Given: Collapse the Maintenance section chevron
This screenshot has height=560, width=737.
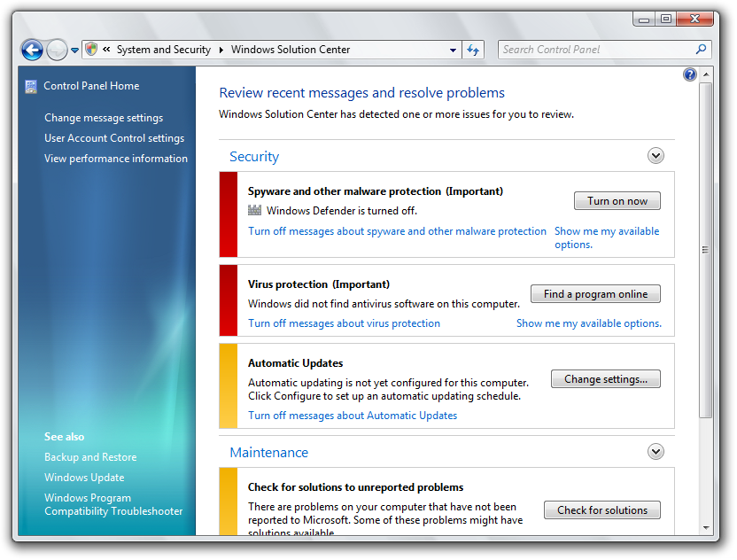Looking at the screenshot, I should point(656,452).
